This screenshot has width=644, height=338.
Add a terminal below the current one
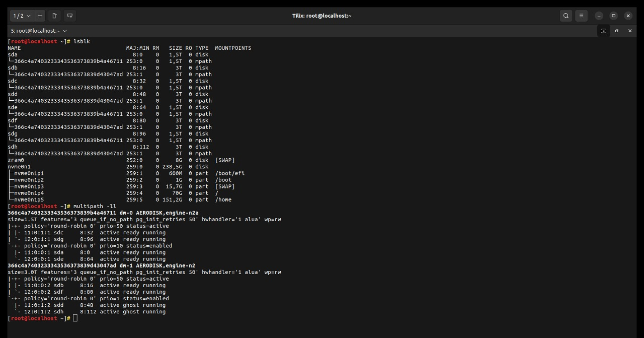coord(70,16)
